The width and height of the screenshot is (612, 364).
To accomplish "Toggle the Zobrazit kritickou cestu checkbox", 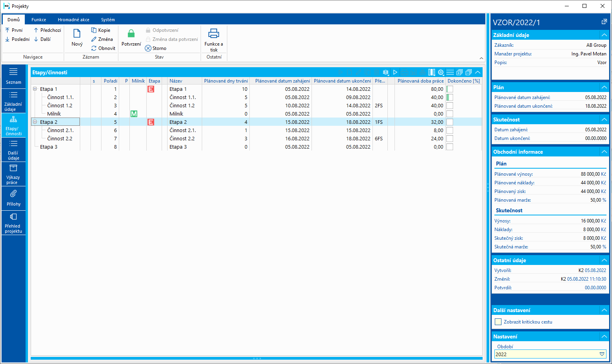I will 498,322.
